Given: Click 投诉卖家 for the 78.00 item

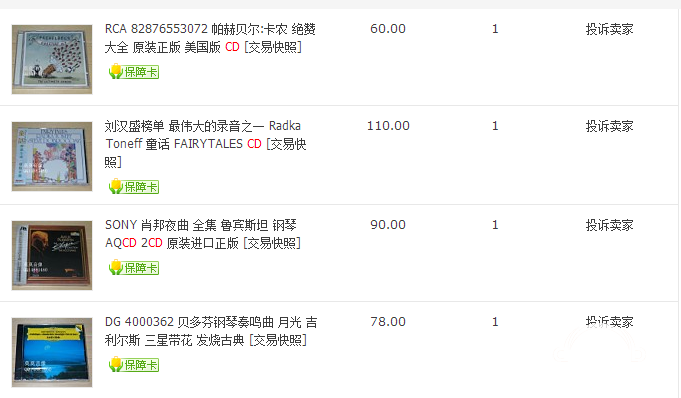Looking at the screenshot, I should click(609, 322).
